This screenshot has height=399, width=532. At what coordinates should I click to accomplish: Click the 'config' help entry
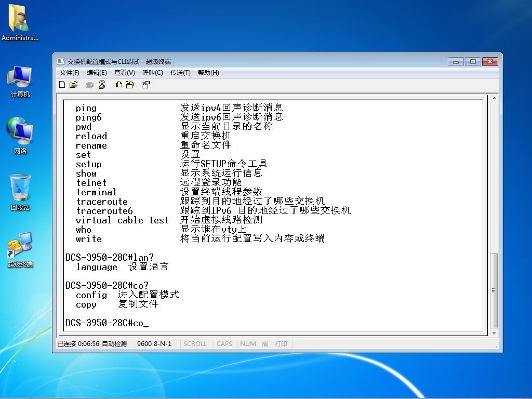coord(91,295)
